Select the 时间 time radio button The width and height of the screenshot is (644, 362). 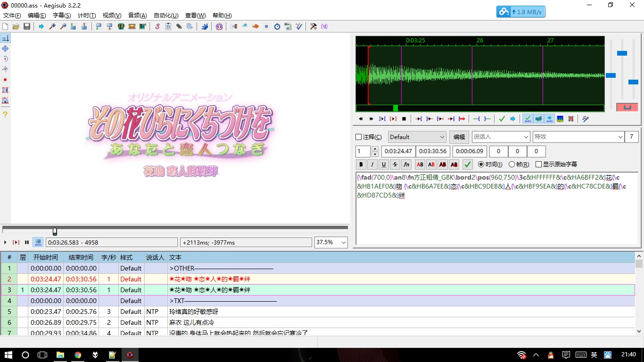click(x=481, y=165)
